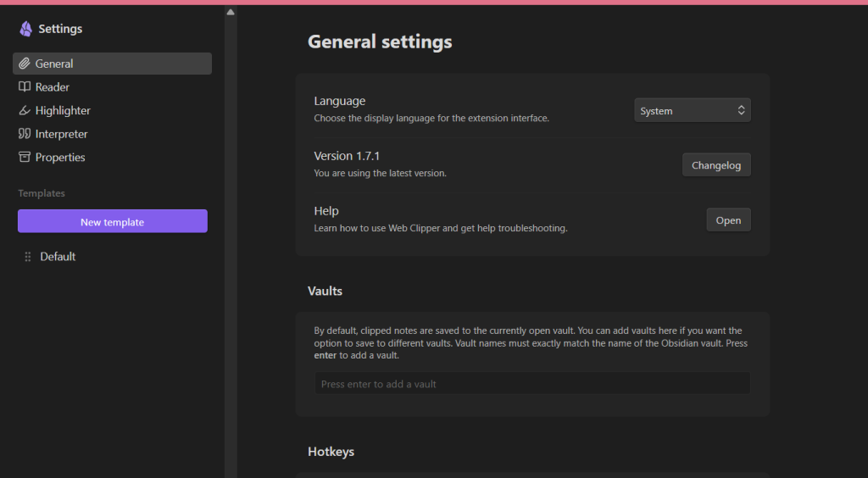The image size is (868, 478).
Task: Click the paperclip icon next to General
Action: 25,64
